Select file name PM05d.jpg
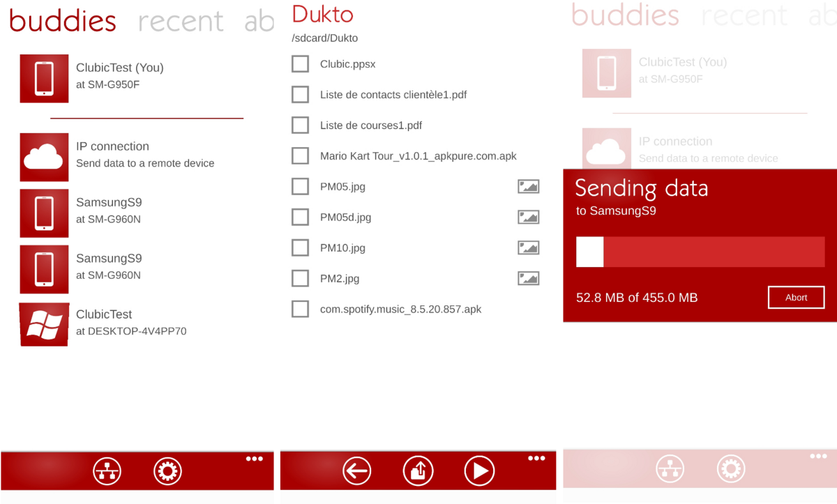837x504 pixels. click(x=346, y=217)
